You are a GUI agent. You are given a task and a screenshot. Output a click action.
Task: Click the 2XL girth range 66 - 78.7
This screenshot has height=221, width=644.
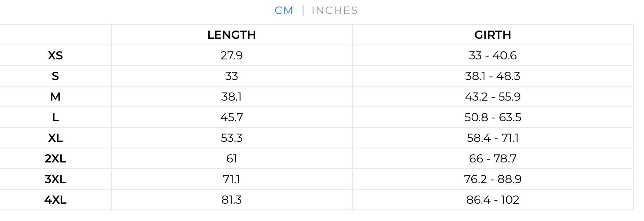tap(493, 159)
